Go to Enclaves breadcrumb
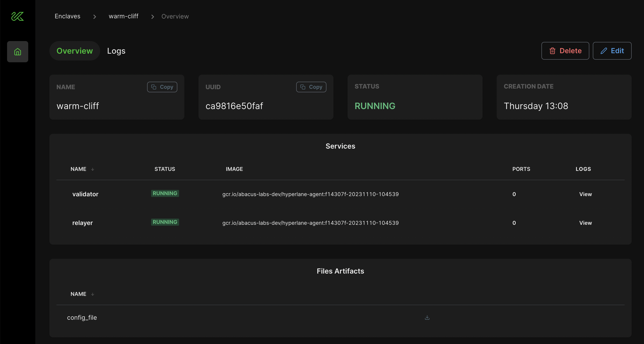This screenshot has height=344, width=644. (x=67, y=16)
